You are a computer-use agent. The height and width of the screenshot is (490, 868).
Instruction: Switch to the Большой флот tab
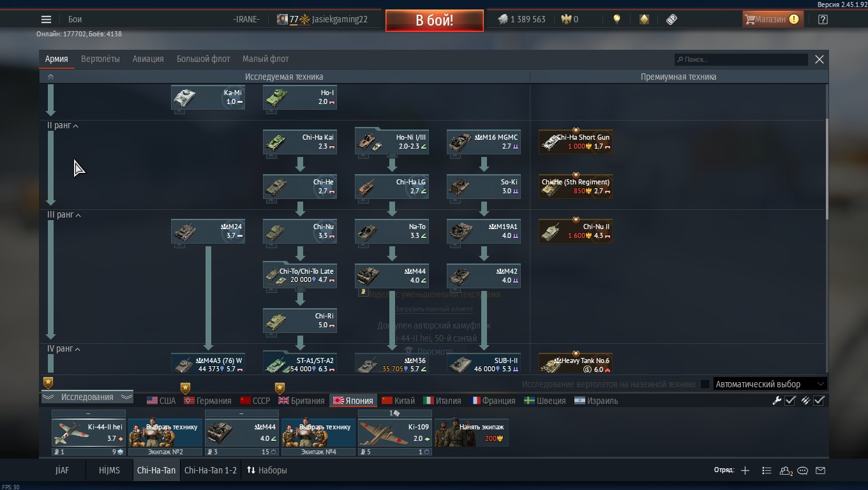(203, 59)
